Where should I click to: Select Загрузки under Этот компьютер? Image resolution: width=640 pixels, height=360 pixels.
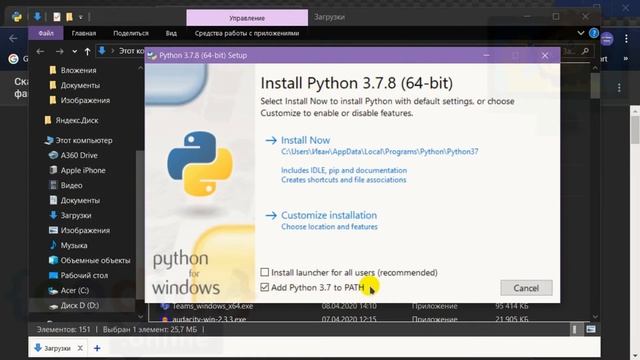pos(76,216)
